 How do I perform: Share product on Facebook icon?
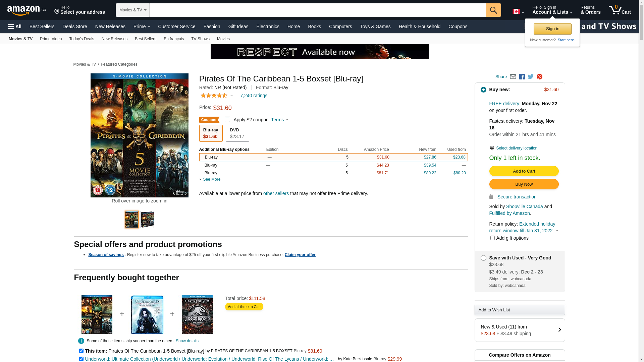pos(522,77)
